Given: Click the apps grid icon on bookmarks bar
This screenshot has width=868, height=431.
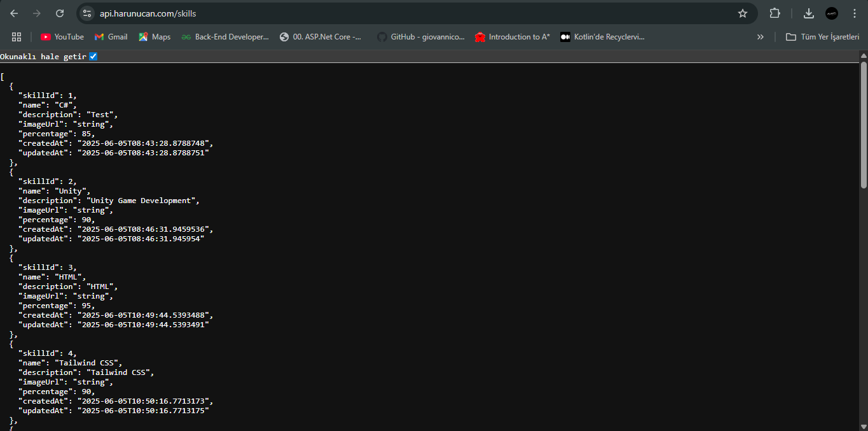Looking at the screenshot, I should [17, 36].
